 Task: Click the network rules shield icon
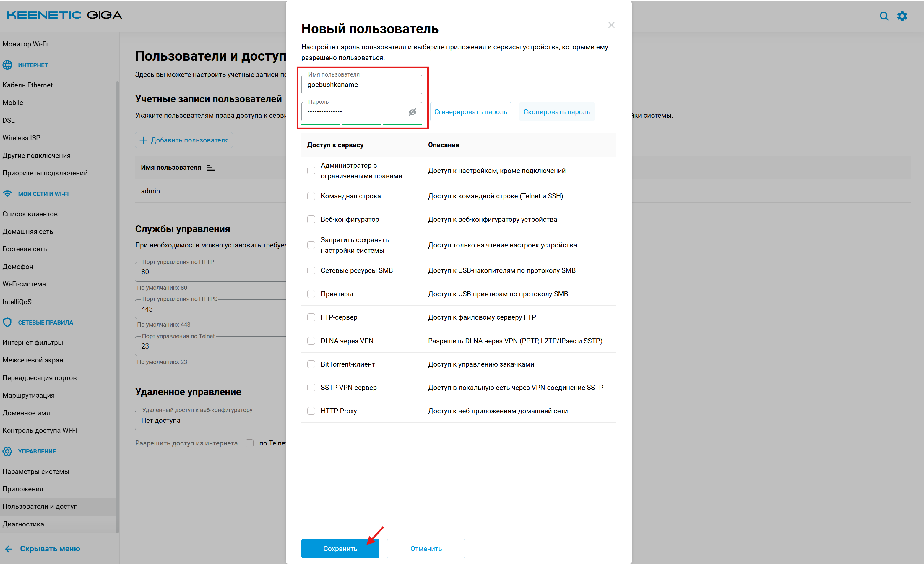(7, 322)
